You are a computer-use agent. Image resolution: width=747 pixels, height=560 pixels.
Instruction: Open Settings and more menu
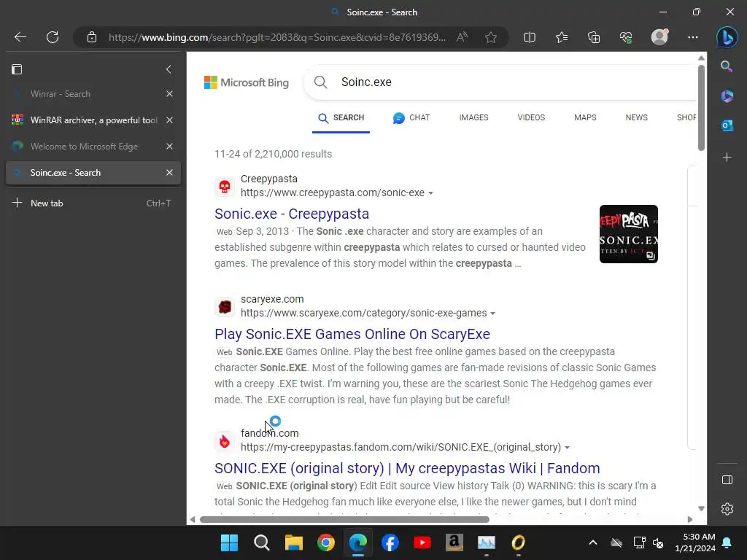693,37
